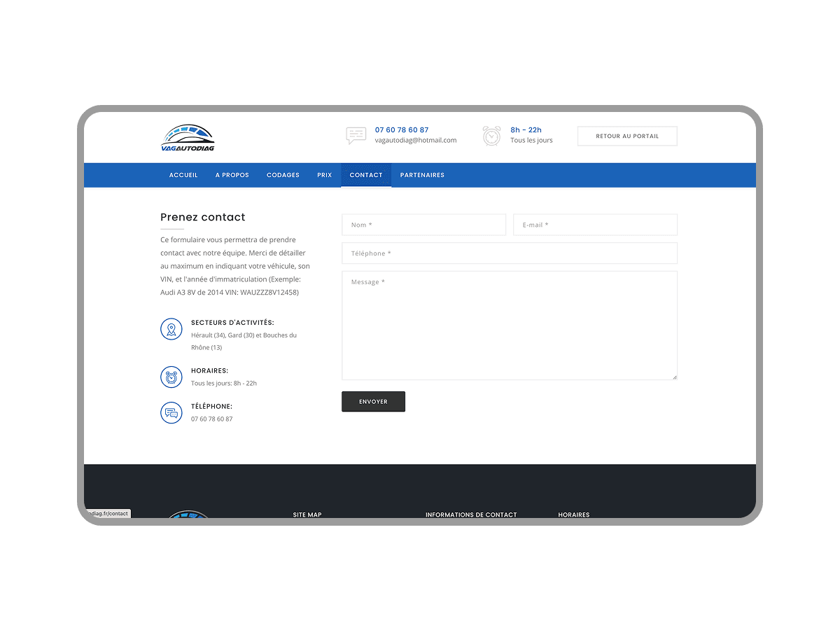
Task: Click the alarm clock icon in header
Action: point(491,136)
